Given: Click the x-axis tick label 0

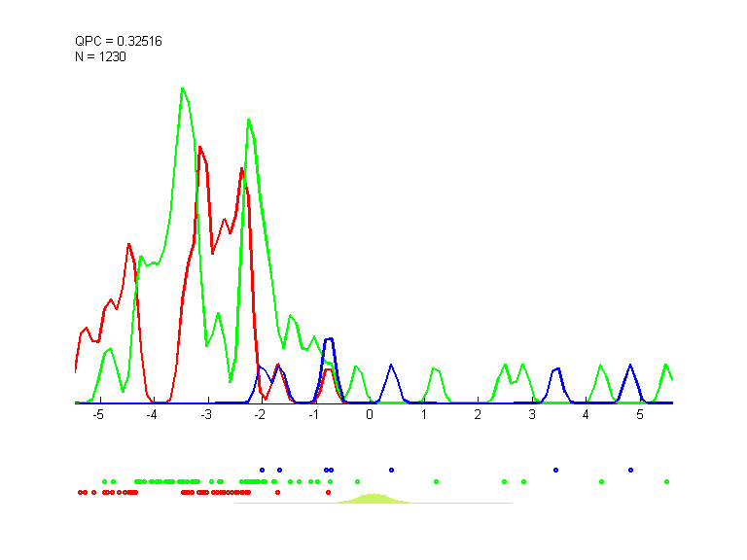Looking at the screenshot, I should (370, 414).
